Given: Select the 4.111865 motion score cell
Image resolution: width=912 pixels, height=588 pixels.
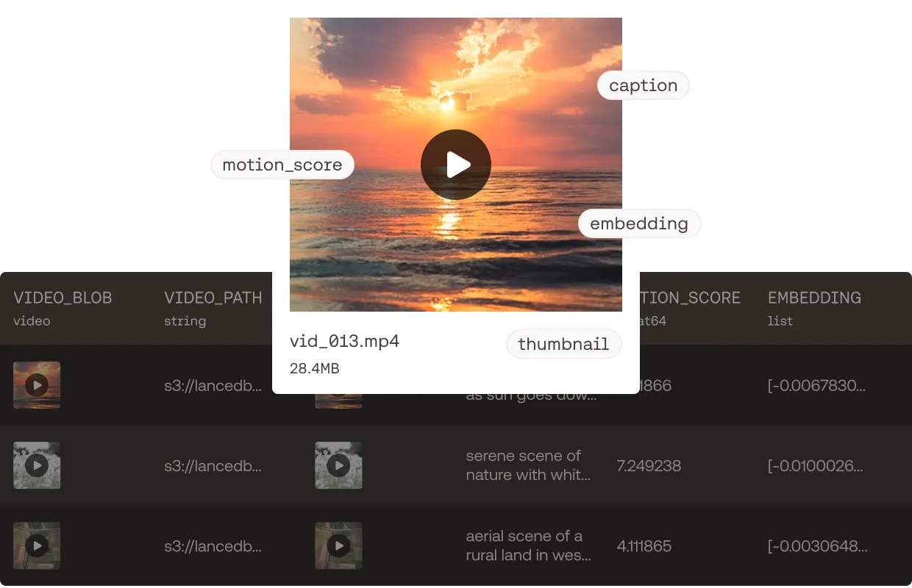Looking at the screenshot, I should pos(644,546).
